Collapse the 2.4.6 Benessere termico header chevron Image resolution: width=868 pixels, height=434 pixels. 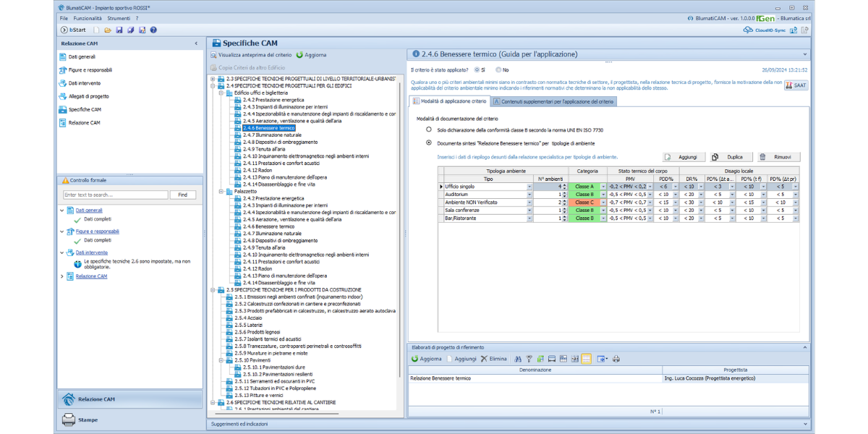coord(804,54)
